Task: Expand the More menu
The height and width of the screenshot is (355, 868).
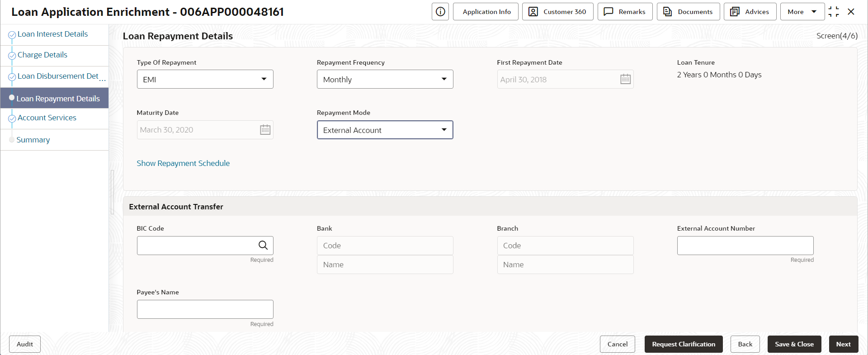Action: click(802, 12)
